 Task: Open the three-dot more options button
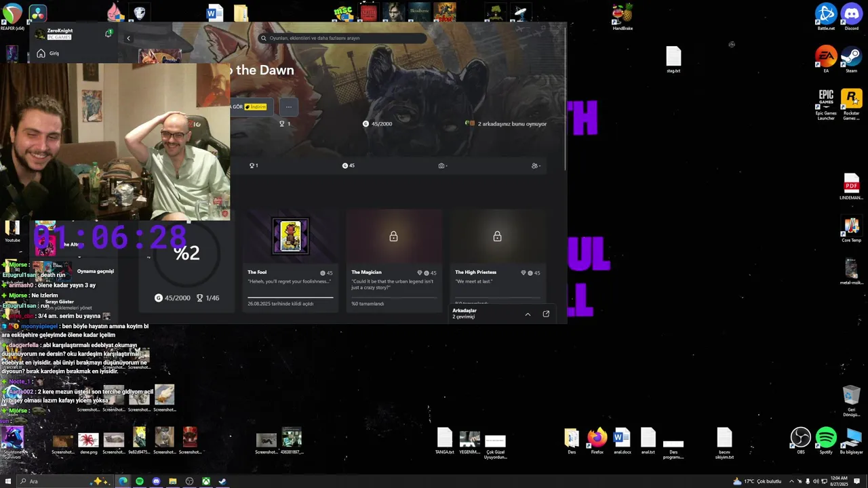click(288, 106)
